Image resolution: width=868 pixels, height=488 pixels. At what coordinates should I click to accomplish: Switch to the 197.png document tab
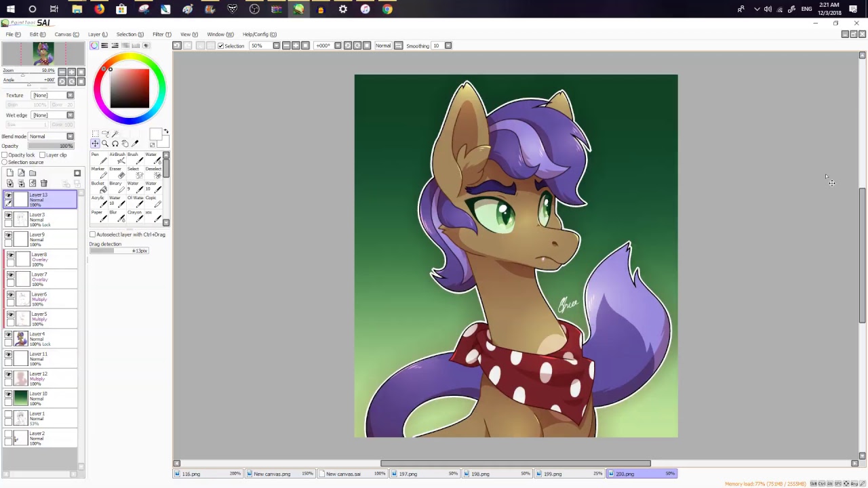point(426,474)
